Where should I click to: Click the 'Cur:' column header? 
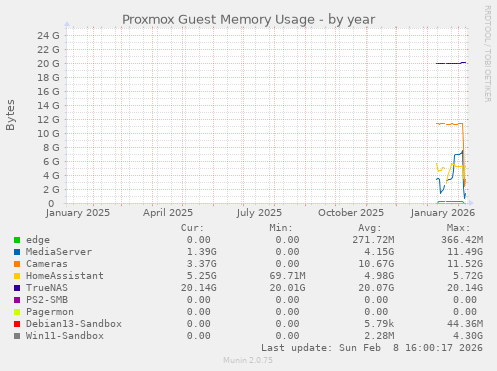192,228
